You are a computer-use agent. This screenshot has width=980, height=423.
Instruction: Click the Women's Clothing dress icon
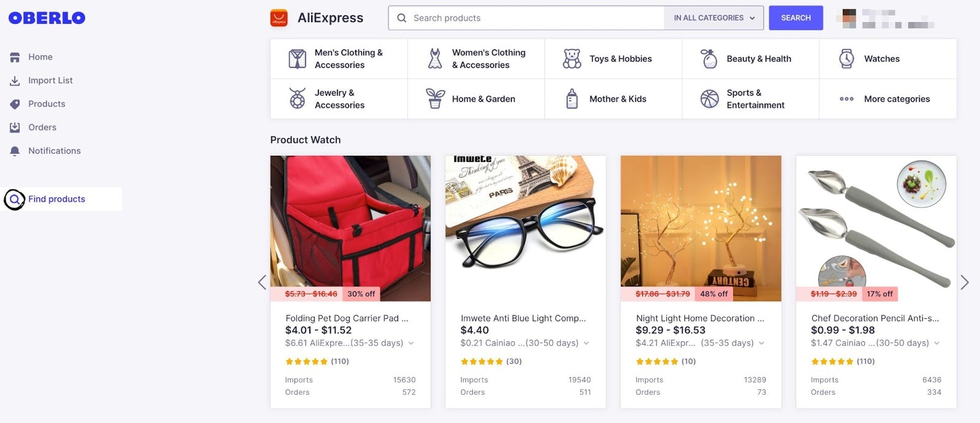tap(435, 58)
